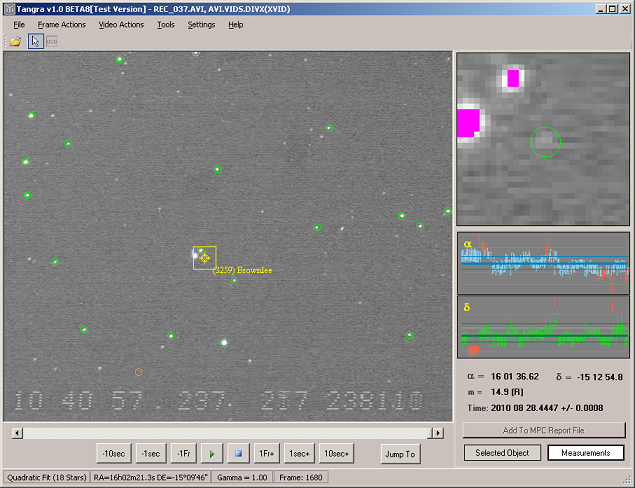Click the green crosshair in zoomed preview
The width and height of the screenshot is (635, 488).
[546, 141]
